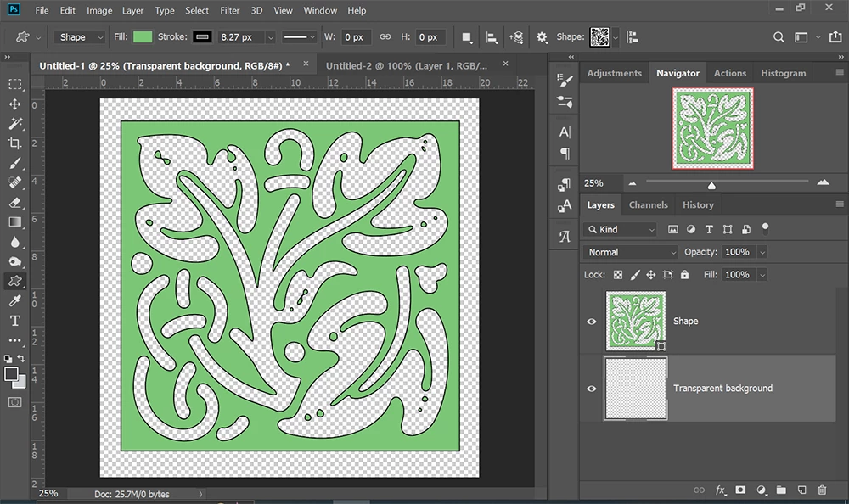Open shape settings gear menu
The width and height of the screenshot is (849, 504).
[x=542, y=37]
